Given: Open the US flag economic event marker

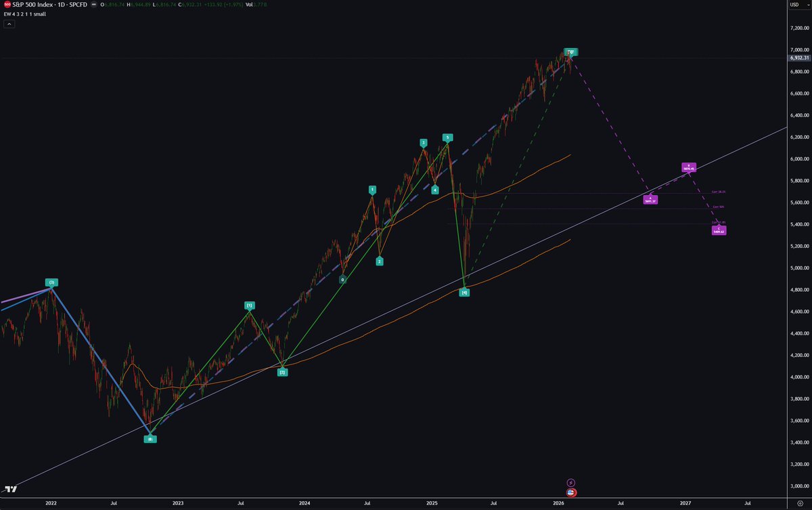Looking at the screenshot, I should 570,492.
